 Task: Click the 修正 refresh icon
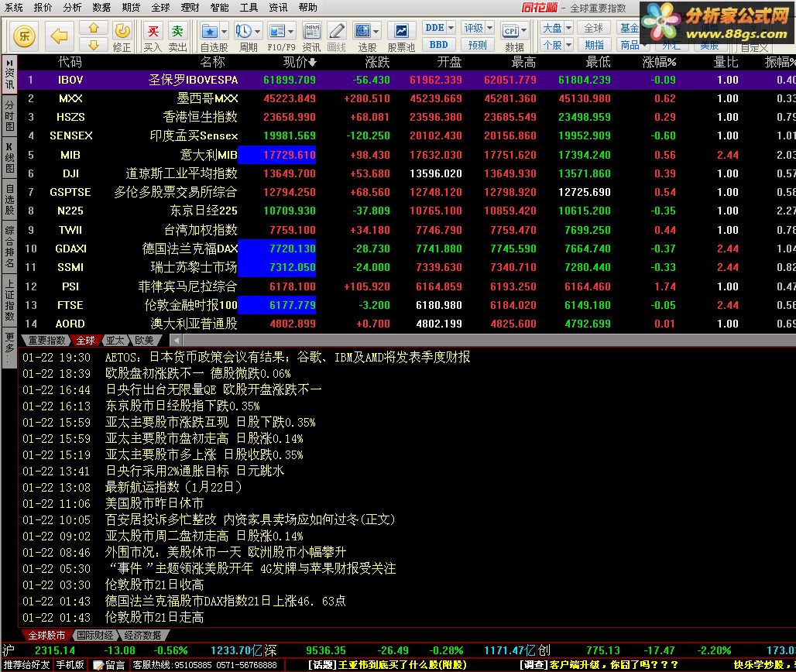122,30
